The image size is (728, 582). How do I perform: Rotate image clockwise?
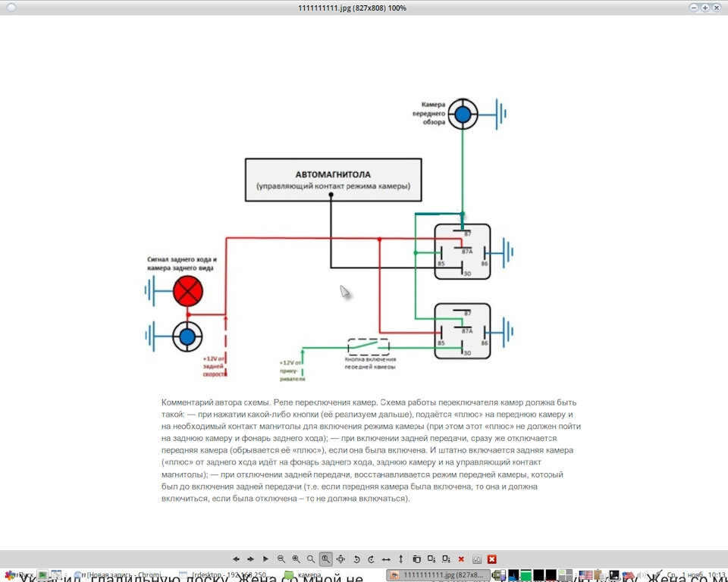point(371,559)
